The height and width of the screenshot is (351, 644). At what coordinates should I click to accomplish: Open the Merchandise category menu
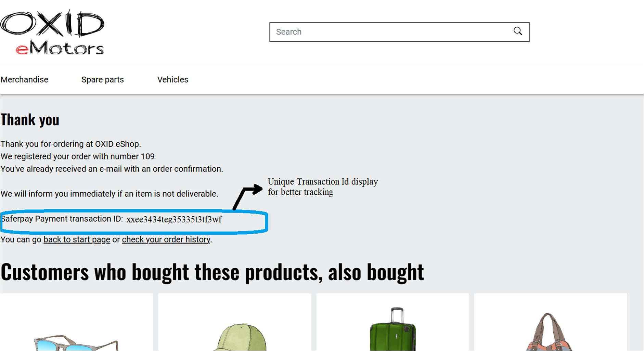(x=24, y=79)
